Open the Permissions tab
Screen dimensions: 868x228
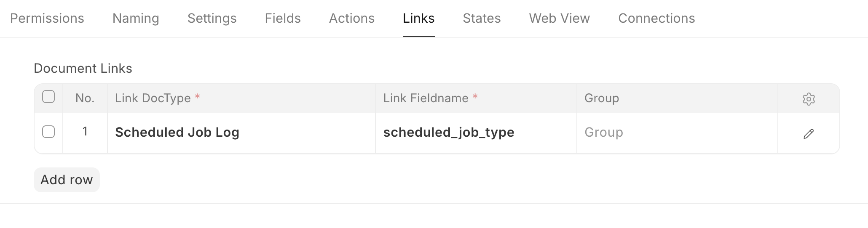tap(47, 19)
